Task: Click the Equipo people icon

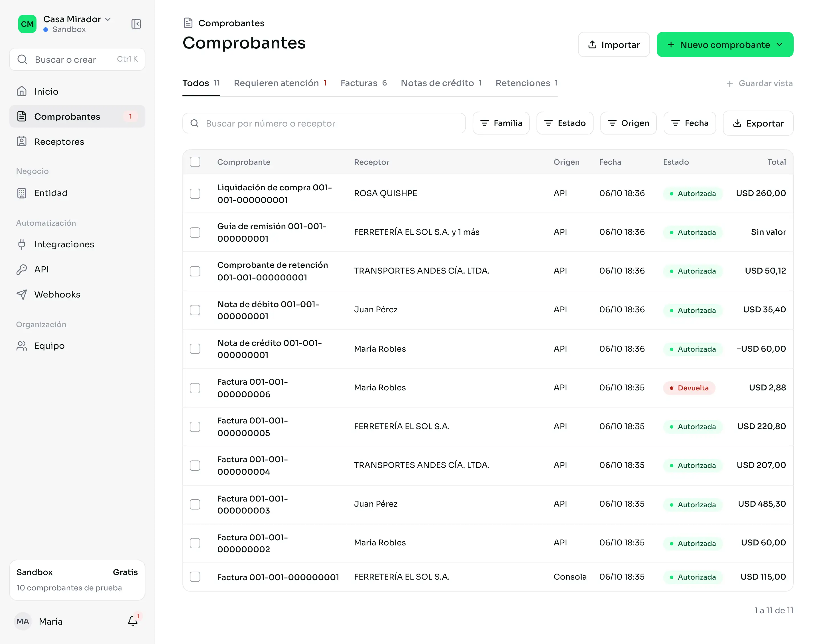Action: [22, 346]
